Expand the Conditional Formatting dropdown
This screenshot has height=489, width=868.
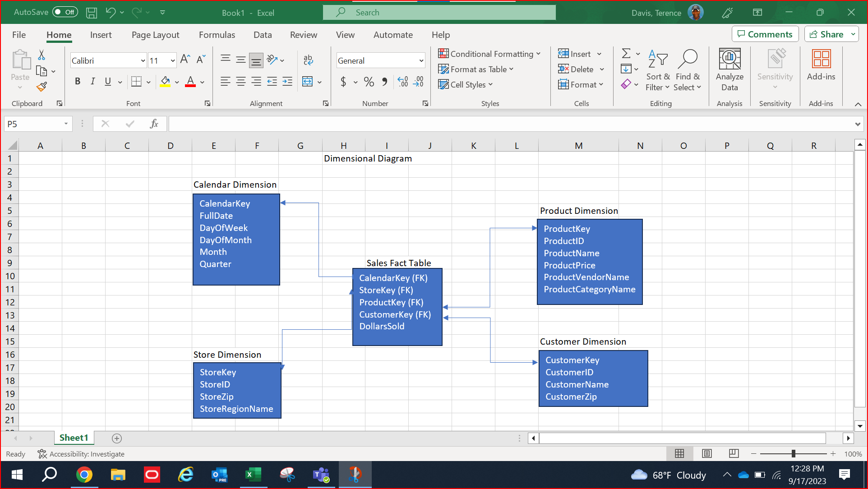tap(489, 54)
